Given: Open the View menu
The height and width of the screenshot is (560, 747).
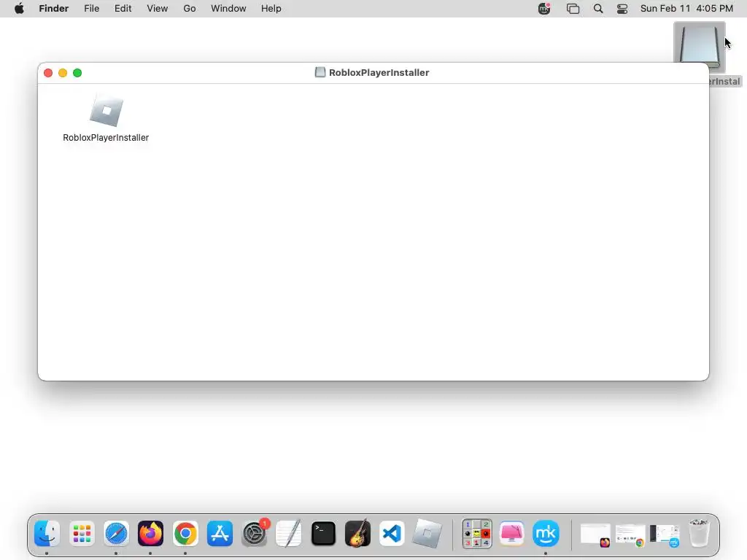Looking at the screenshot, I should point(158,9).
